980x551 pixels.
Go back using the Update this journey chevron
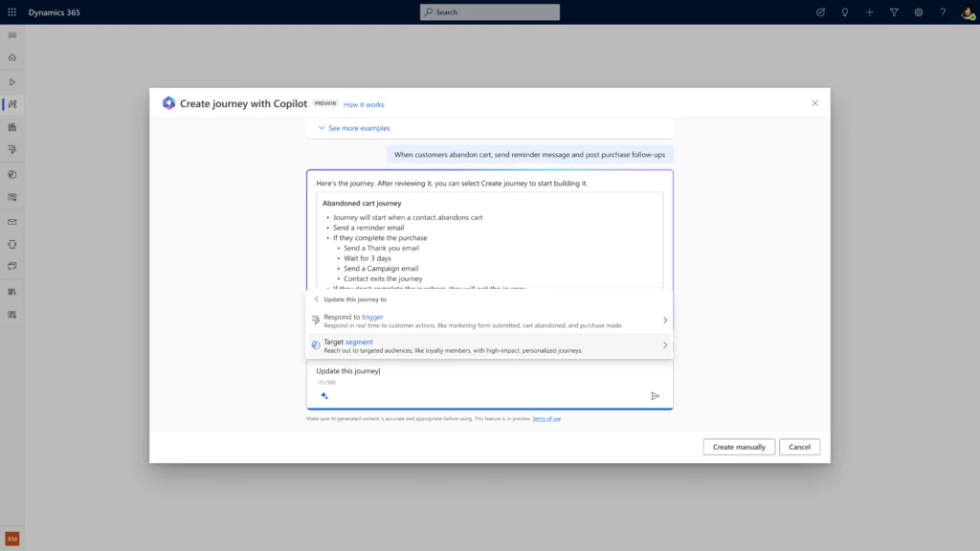click(316, 298)
